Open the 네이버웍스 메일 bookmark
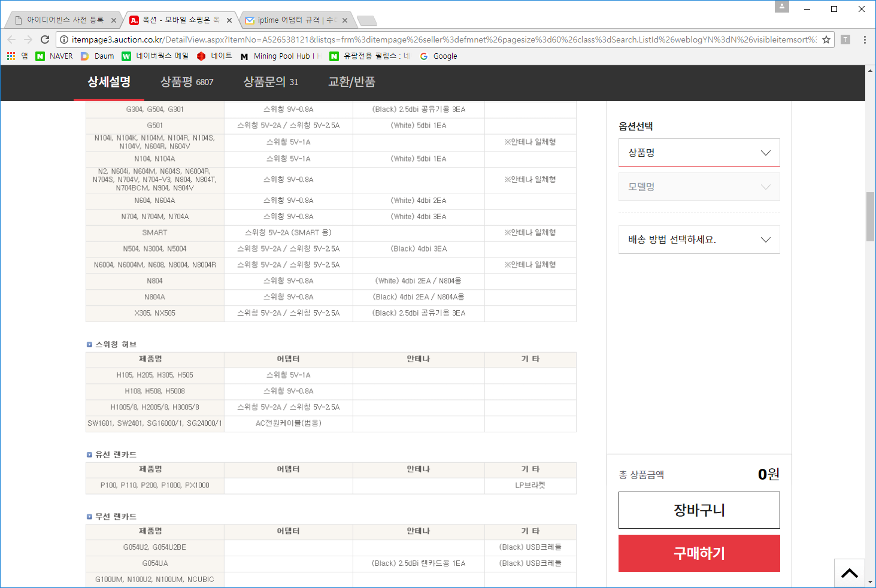 (x=155, y=56)
